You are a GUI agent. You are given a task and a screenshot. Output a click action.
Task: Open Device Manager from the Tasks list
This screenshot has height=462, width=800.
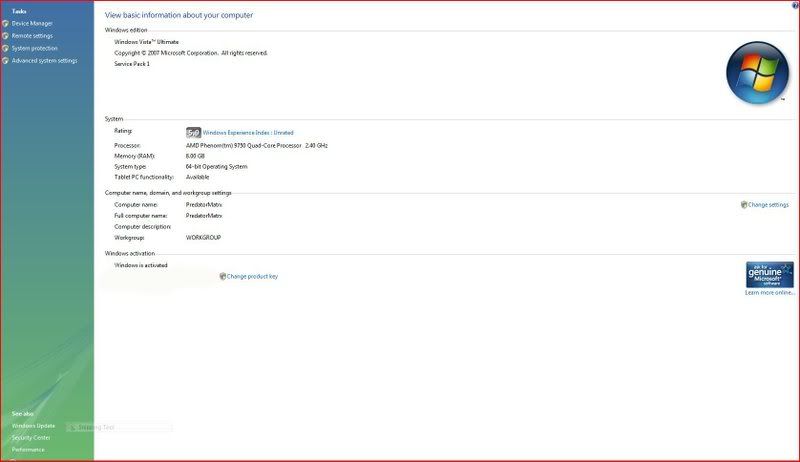point(31,23)
